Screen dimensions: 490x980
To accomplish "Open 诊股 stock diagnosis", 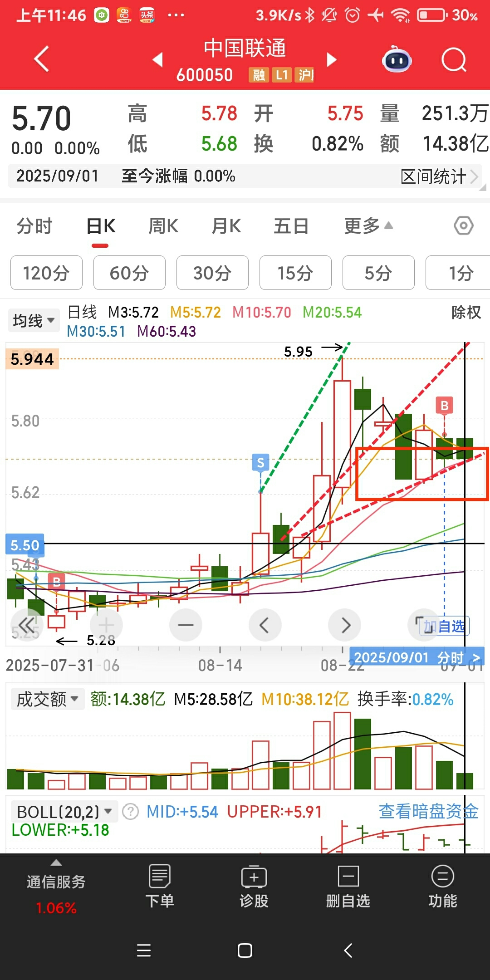I will point(254,886).
